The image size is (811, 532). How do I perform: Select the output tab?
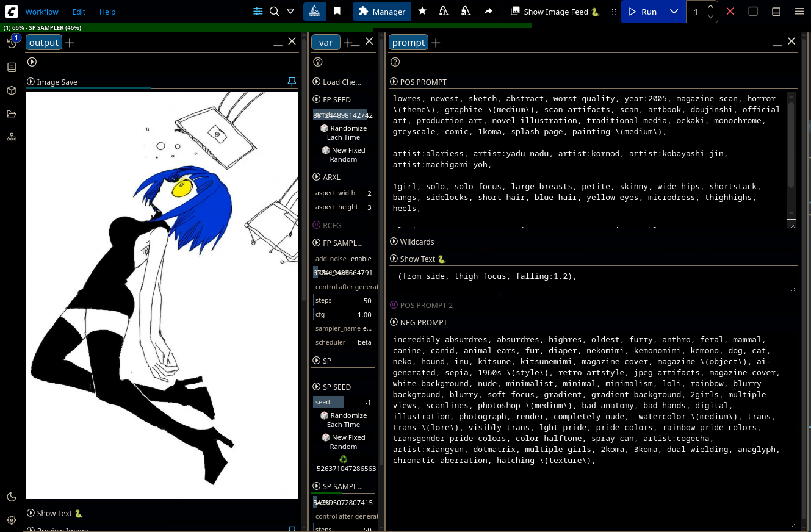pos(44,42)
